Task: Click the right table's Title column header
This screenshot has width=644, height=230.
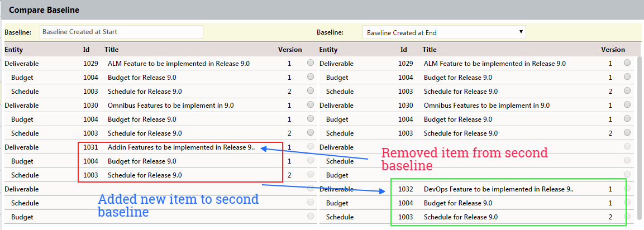Action: click(x=430, y=50)
